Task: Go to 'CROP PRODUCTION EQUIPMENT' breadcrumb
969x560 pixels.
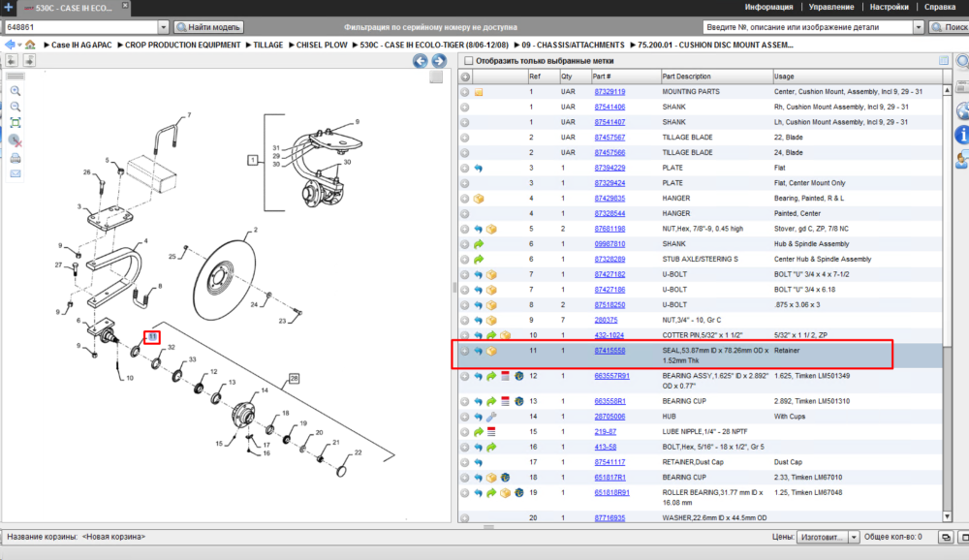Action: [182, 46]
